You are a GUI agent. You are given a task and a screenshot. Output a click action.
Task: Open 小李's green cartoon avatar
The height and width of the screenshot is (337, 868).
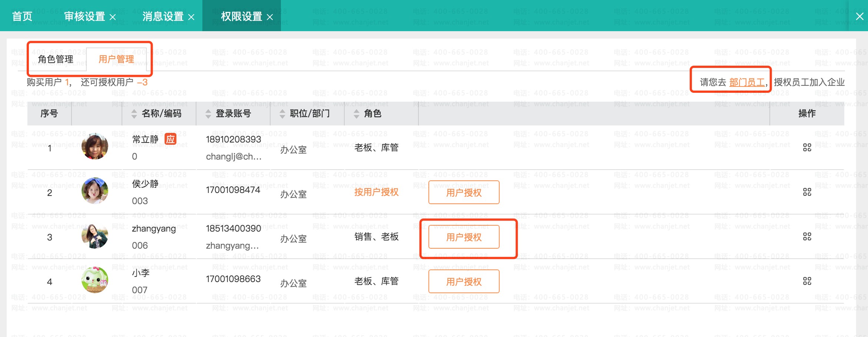[95, 279]
